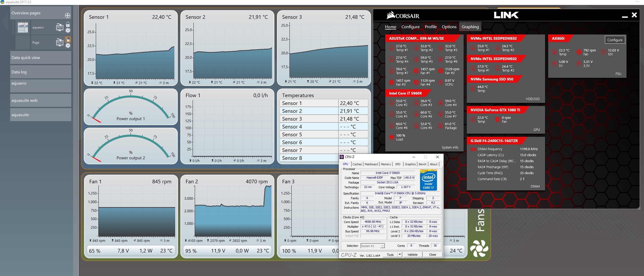Click the CPU Load 100 % icon
The image size is (644, 276).
point(392,137)
